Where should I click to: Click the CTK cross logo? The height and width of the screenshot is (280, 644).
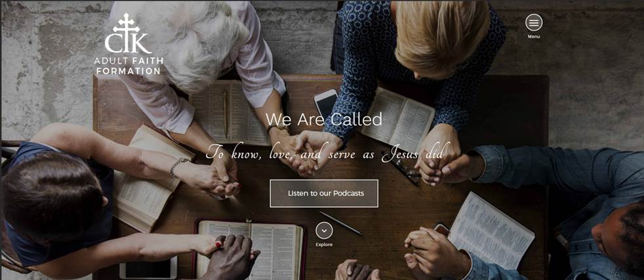pos(128,33)
